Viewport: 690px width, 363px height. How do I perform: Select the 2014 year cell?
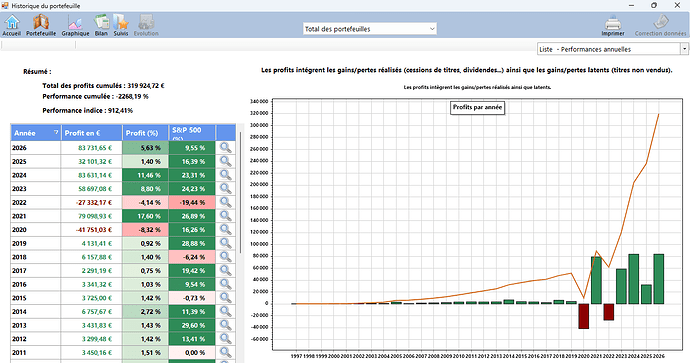(x=36, y=312)
